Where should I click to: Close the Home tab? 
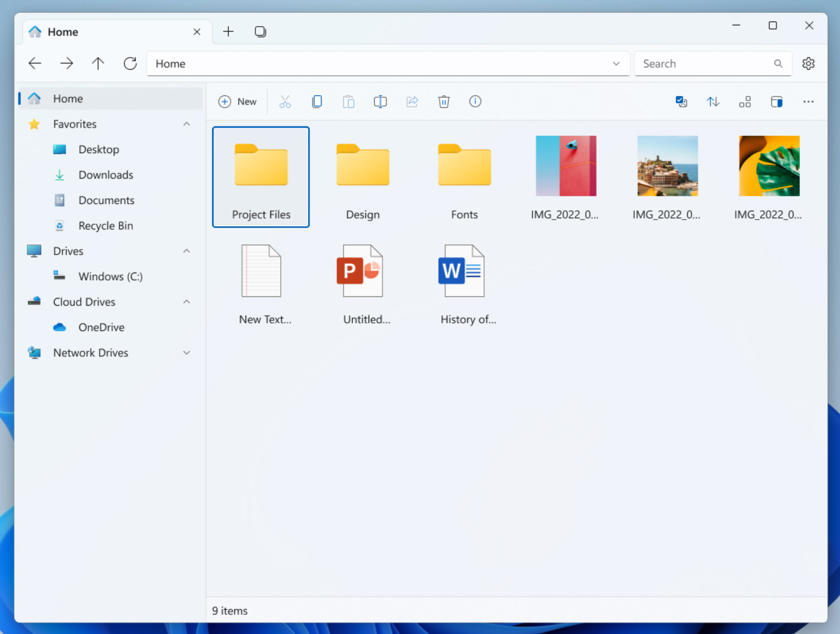197,32
